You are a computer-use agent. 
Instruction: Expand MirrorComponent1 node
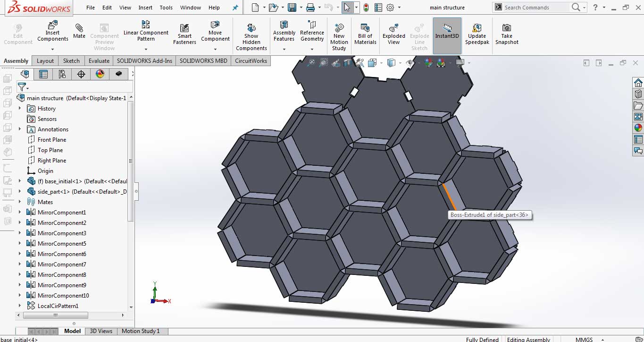20,213
